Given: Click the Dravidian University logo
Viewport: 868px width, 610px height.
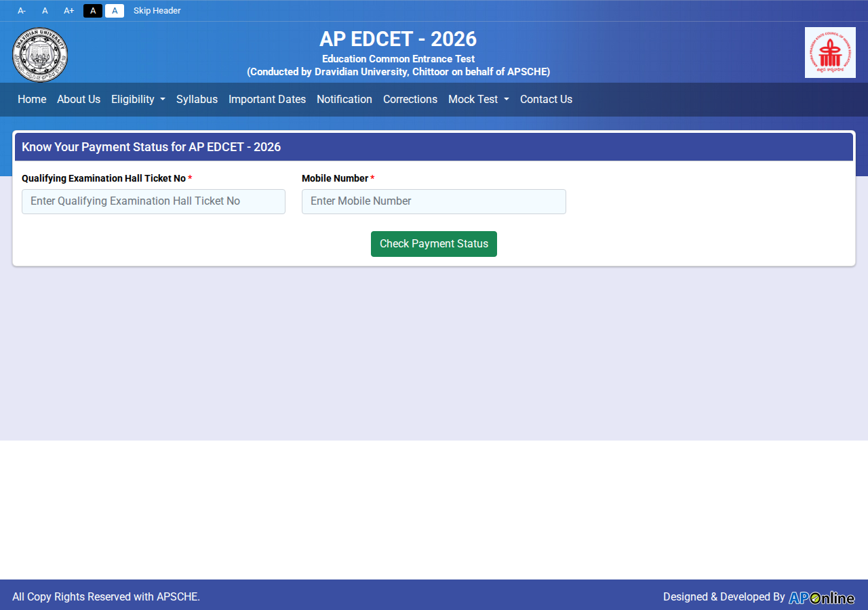Looking at the screenshot, I should click(40, 54).
